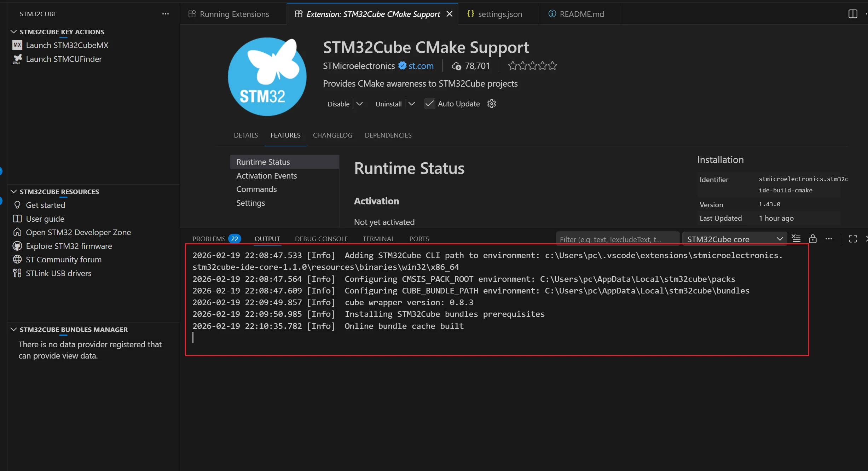
Task: Toggle output scroll lock icon
Action: point(813,239)
